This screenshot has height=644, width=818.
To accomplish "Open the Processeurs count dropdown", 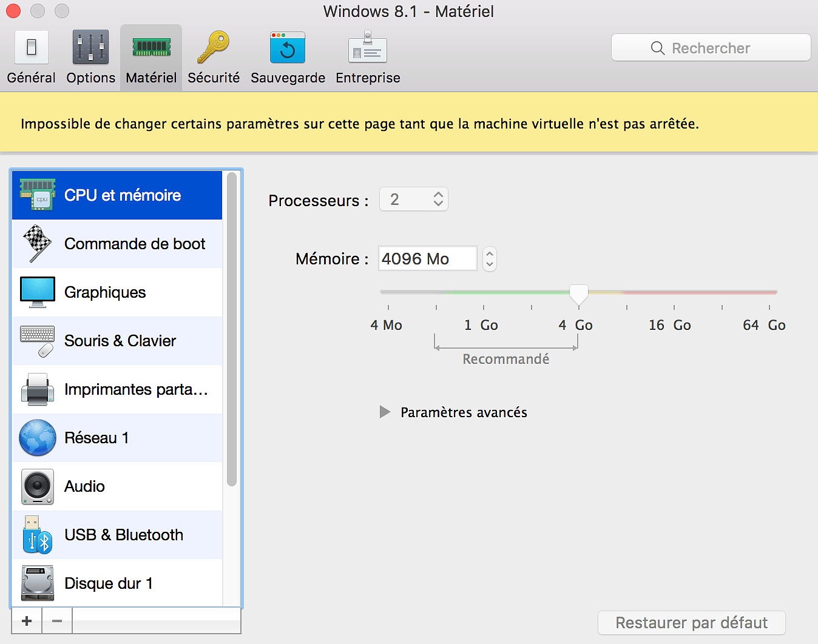I will point(414,200).
